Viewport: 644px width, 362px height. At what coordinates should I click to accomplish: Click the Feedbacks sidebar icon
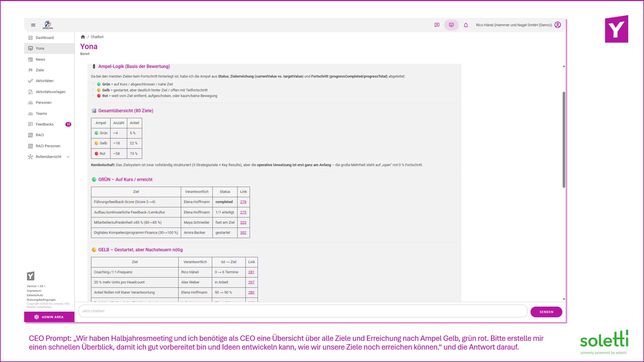[x=31, y=124]
